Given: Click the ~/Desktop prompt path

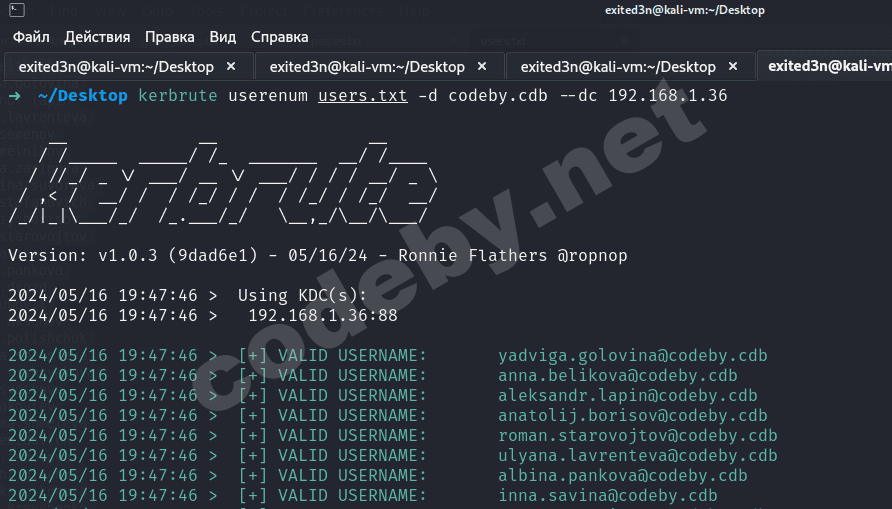Looking at the screenshot, I should pyautogui.click(x=82, y=96).
